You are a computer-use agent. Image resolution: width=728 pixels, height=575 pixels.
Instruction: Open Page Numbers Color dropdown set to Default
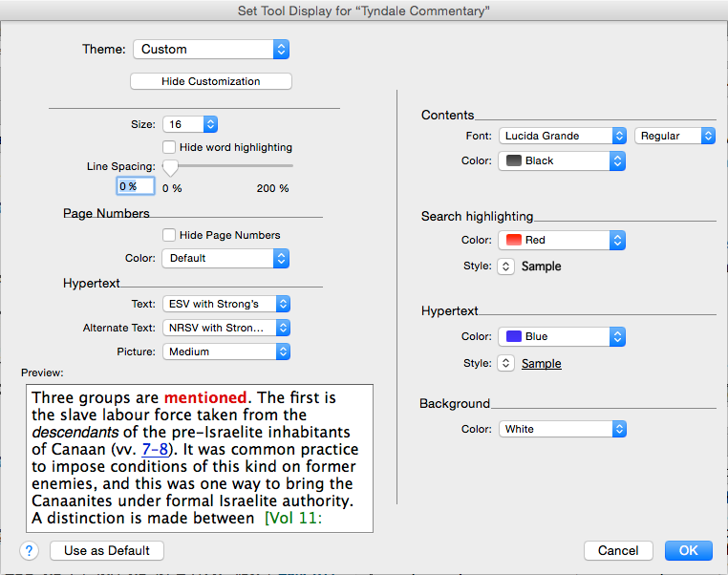225,258
